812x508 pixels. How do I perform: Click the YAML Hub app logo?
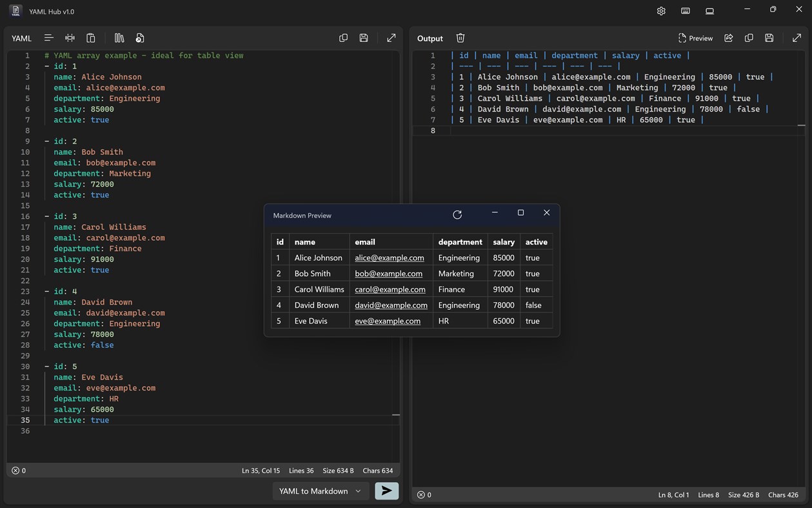pyautogui.click(x=15, y=11)
